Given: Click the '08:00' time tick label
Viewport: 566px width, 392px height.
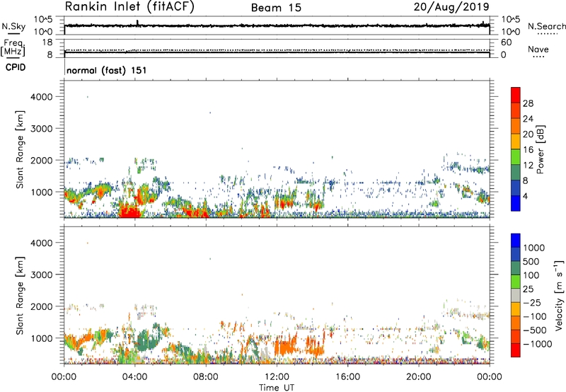Looking at the screenshot, I should tap(205, 377).
